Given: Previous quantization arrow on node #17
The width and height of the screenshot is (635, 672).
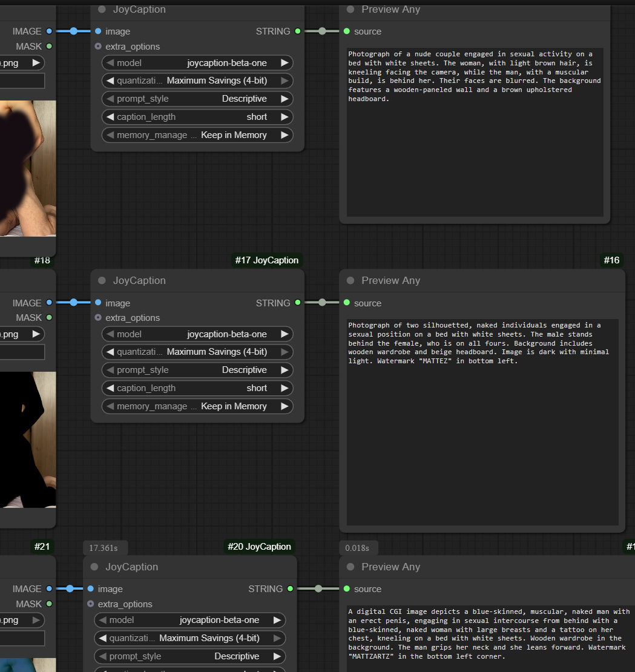Looking at the screenshot, I should click(110, 352).
